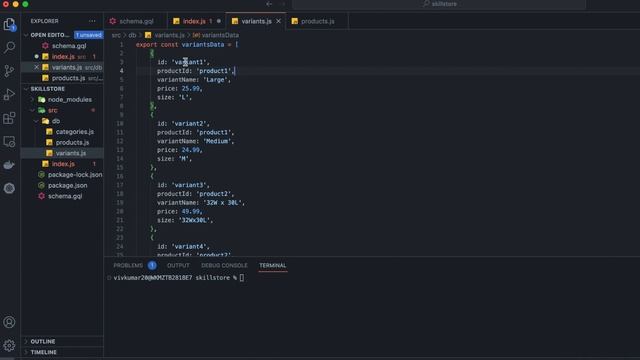640x360 pixels.
Task: Click the unsaved dot on index.js tab
Action: (219, 21)
